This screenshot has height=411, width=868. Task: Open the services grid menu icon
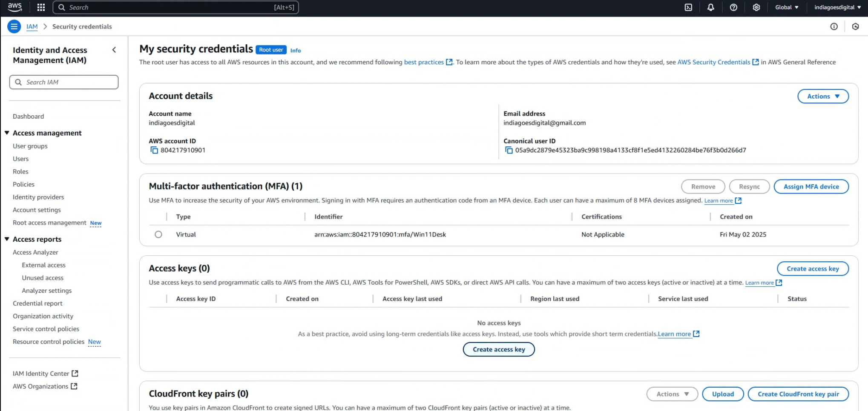point(41,7)
